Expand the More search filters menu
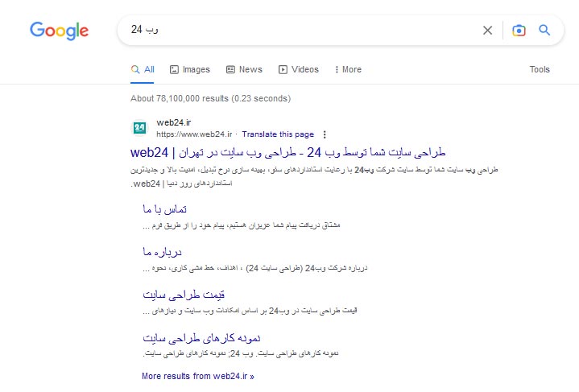The width and height of the screenshot is (579, 392). coord(348,70)
